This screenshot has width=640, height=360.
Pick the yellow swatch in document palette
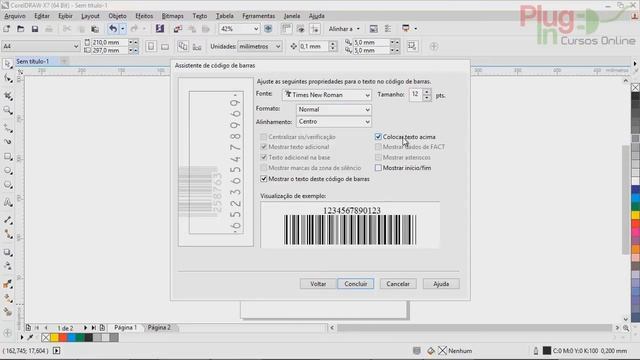[x=54, y=338]
